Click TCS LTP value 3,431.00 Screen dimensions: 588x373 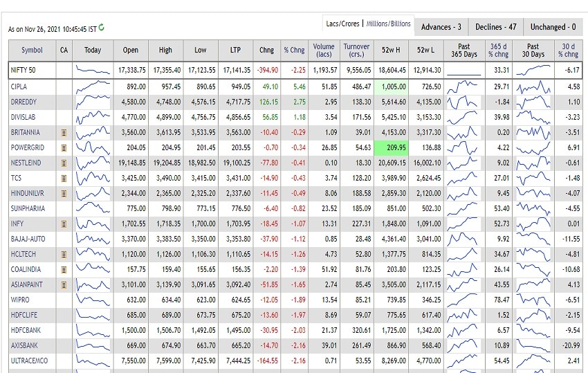pyautogui.click(x=238, y=179)
